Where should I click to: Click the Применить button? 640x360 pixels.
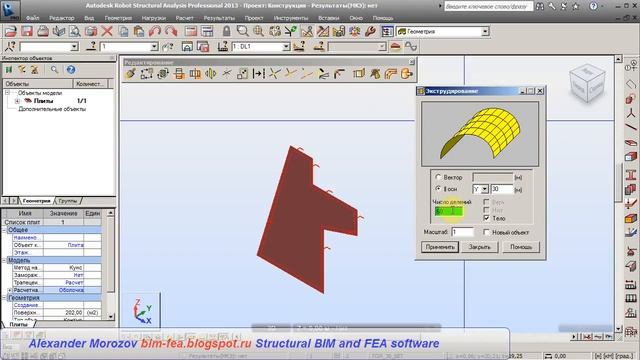tap(440, 247)
